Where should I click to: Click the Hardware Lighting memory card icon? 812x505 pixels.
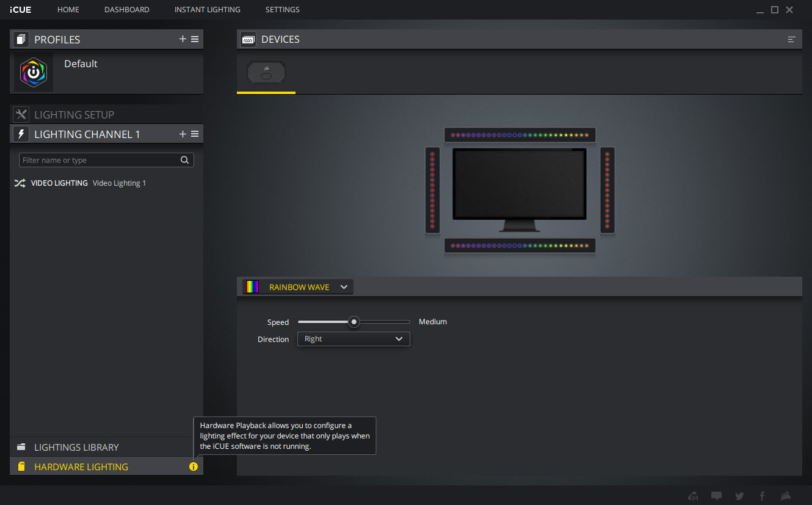tap(21, 467)
